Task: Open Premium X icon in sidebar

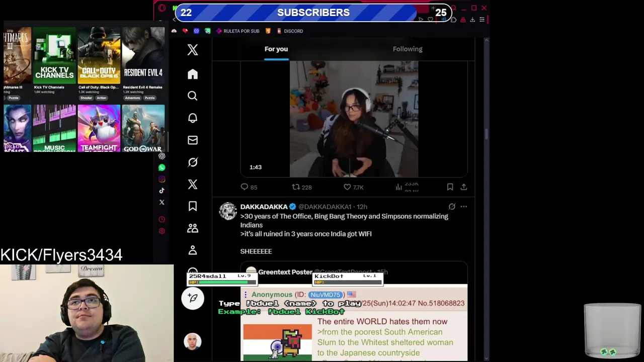Action: point(193,185)
